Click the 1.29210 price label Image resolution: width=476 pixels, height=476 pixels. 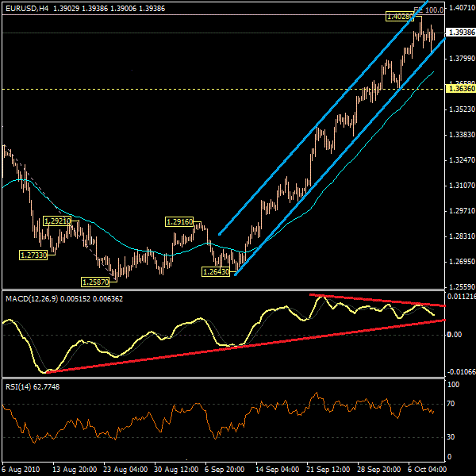click(x=57, y=221)
